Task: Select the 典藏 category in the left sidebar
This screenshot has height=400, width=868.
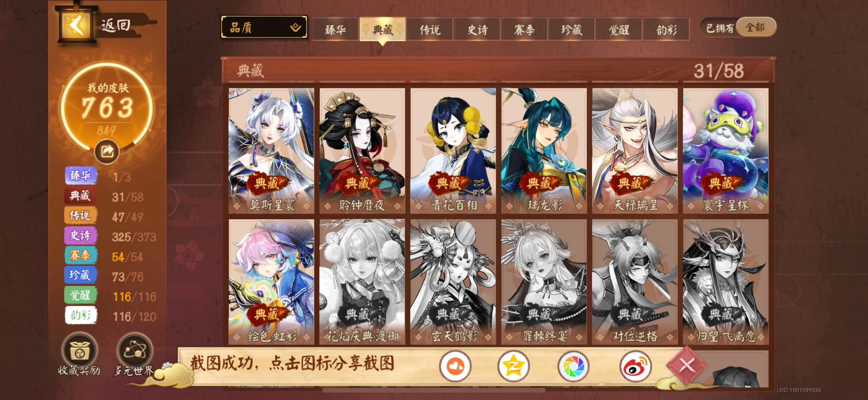Action: coord(80,196)
